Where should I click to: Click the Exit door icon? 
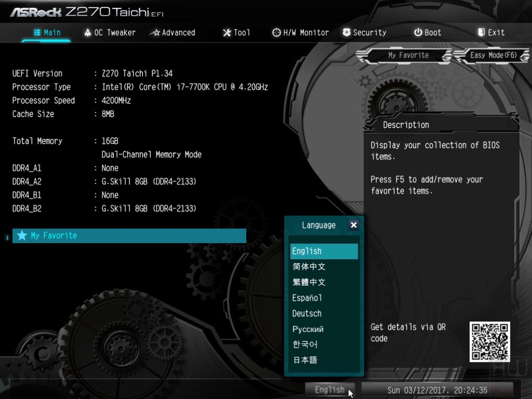coord(481,32)
